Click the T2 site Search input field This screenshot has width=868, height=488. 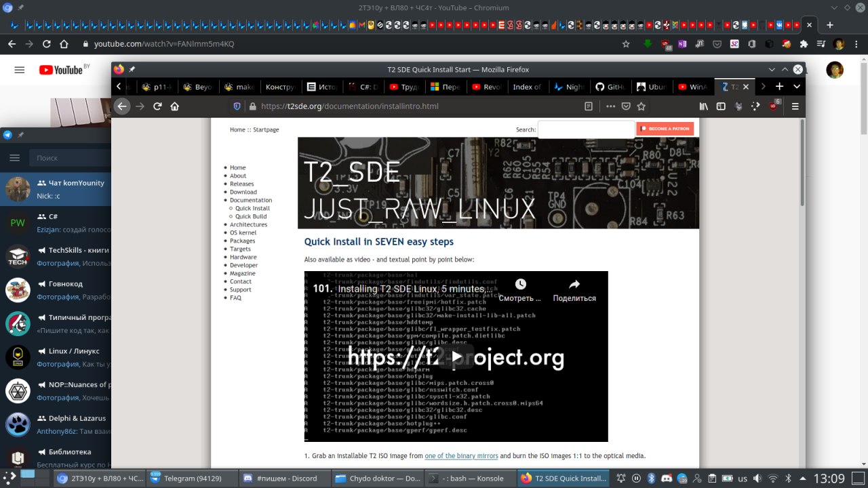[586, 129]
